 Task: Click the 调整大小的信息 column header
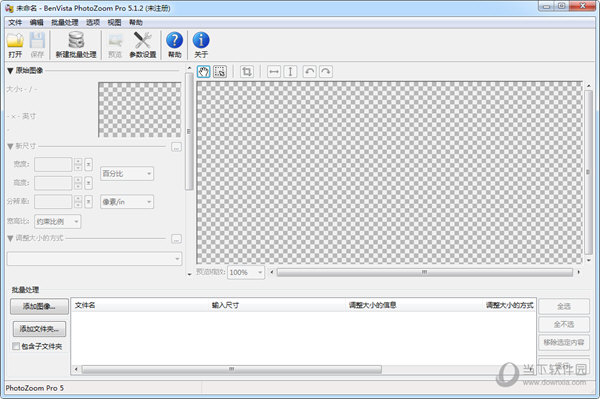click(x=414, y=305)
